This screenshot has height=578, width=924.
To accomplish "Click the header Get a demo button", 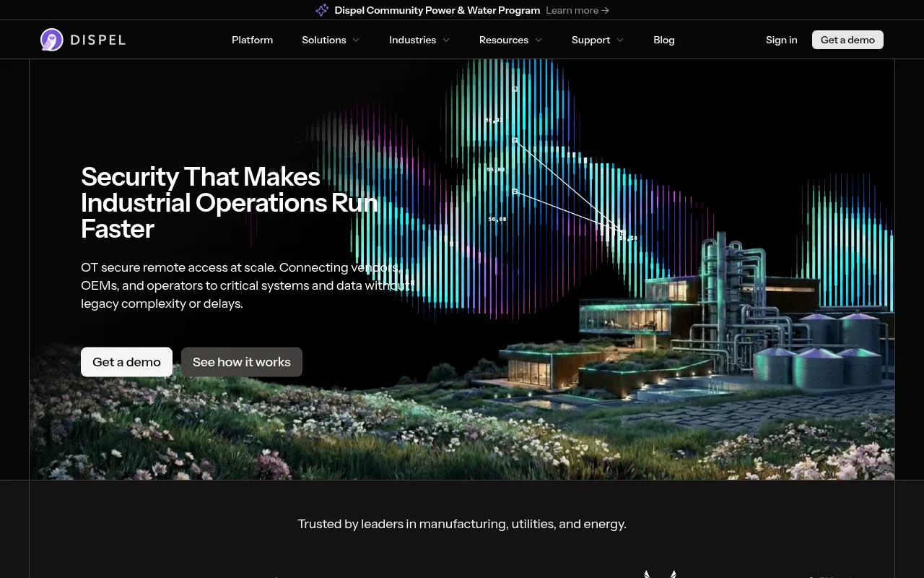I will [847, 40].
